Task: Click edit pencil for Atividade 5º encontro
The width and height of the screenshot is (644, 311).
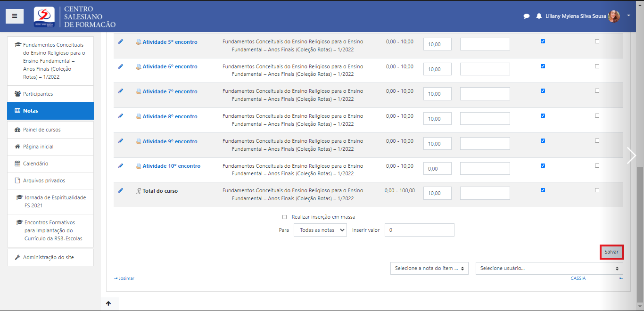Action: click(x=121, y=41)
